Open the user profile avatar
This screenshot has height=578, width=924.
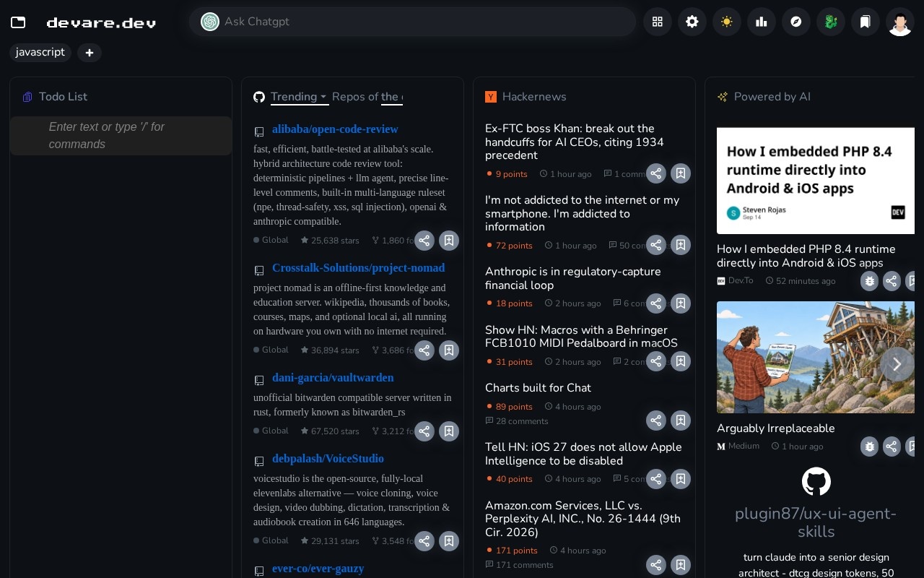900,22
